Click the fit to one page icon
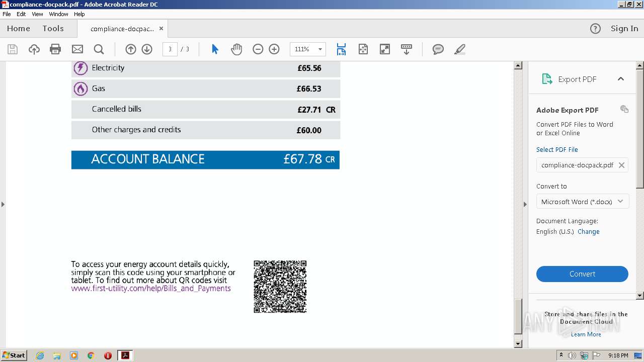This screenshot has height=362, width=644. 363,49
